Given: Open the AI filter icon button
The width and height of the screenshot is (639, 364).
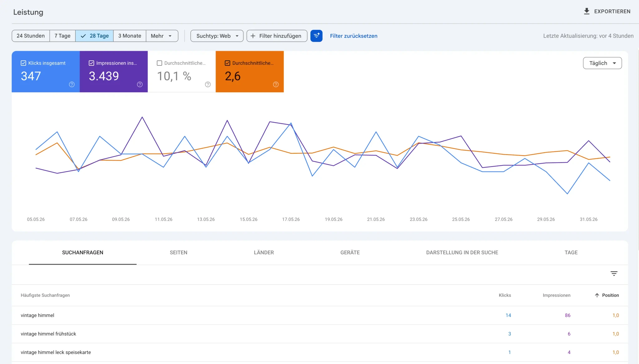Looking at the screenshot, I should (316, 36).
